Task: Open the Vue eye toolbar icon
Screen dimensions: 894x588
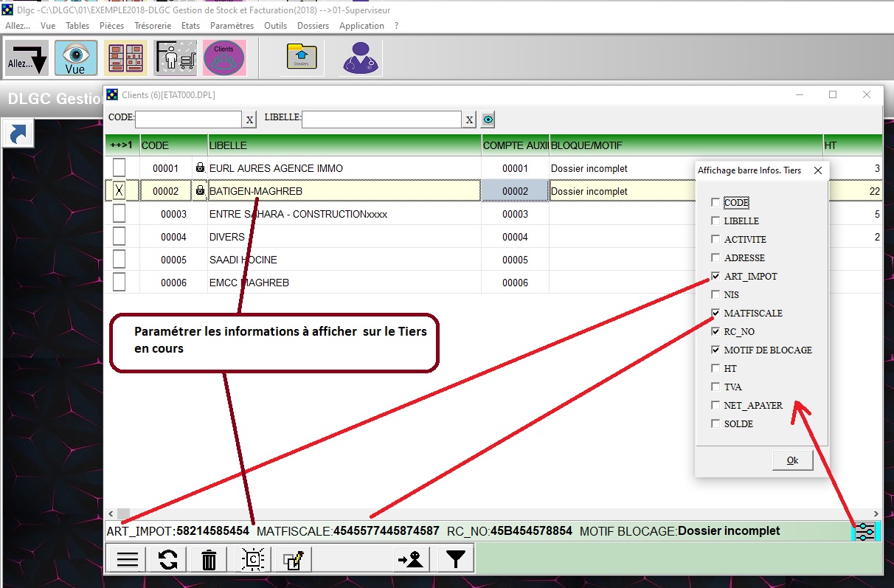Action: coord(76,58)
